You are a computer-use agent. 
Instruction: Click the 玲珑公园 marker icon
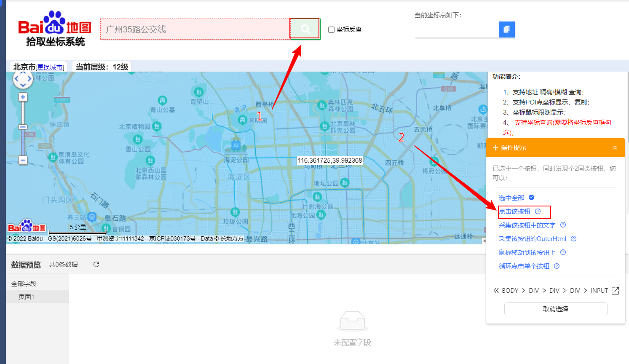click(x=235, y=212)
